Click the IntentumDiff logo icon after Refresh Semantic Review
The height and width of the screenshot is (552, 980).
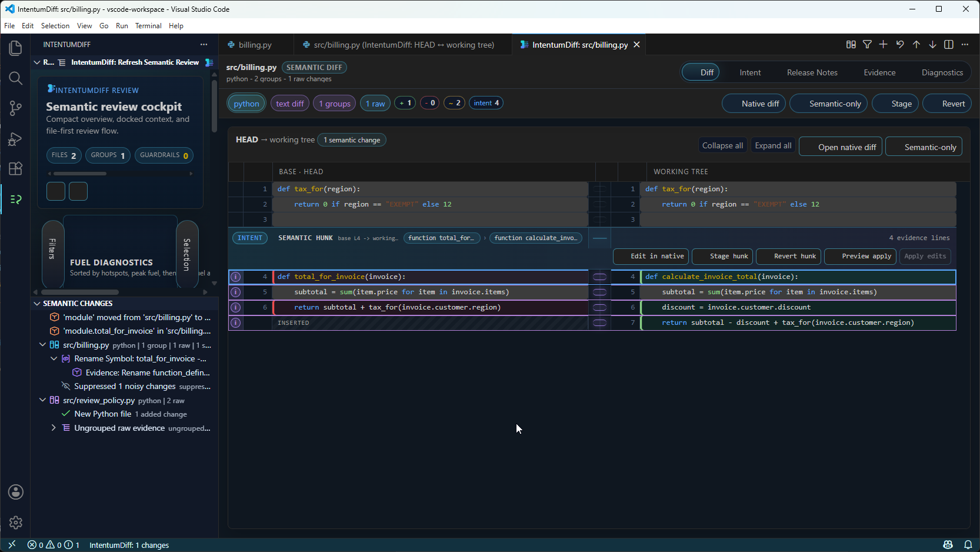[x=209, y=62]
